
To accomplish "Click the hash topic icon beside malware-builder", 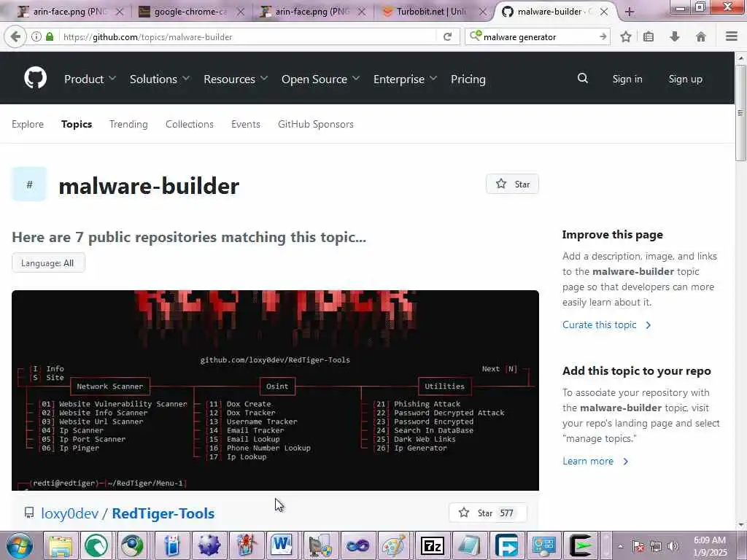I will (x=29, y=184).
